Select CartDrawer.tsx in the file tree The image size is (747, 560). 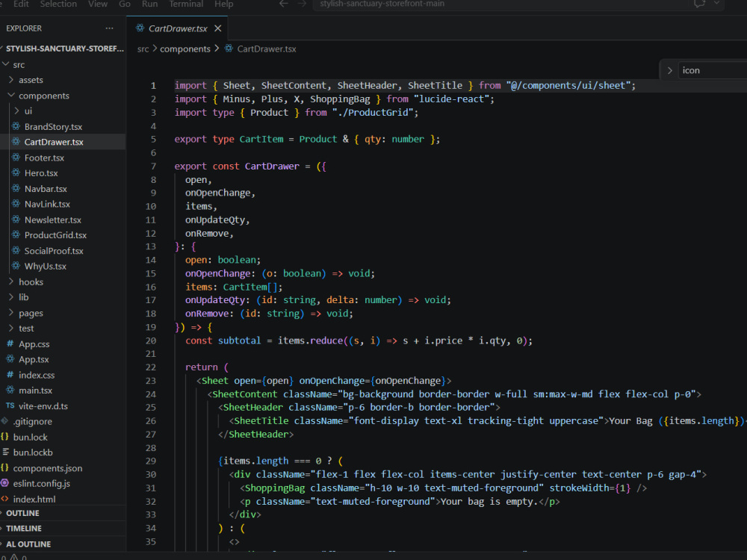(53, 142)
